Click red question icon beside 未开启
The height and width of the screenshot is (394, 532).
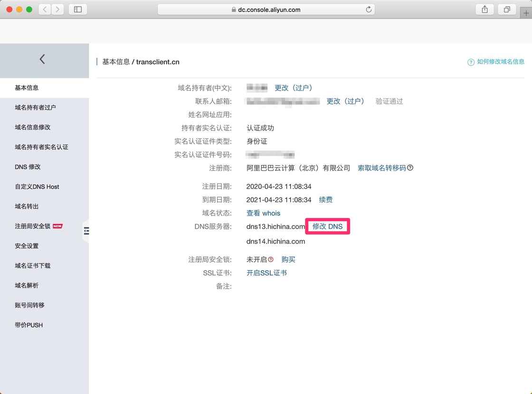(x=270, y=259)
